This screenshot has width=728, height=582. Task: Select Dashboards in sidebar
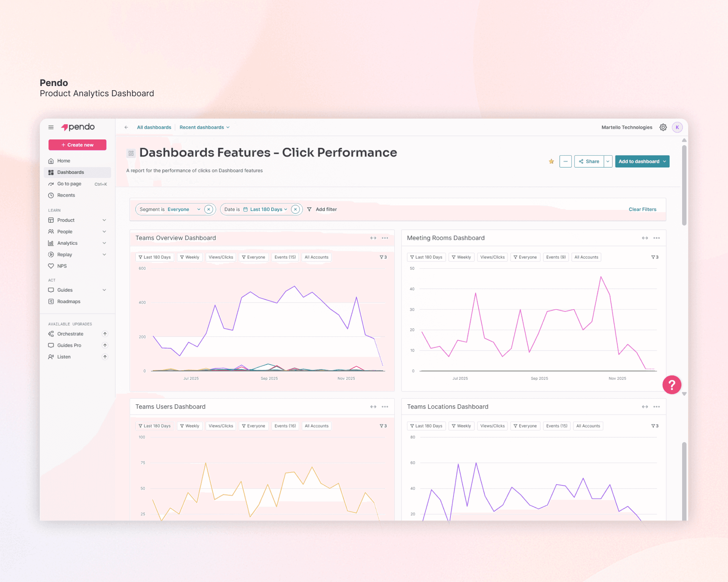77,172
